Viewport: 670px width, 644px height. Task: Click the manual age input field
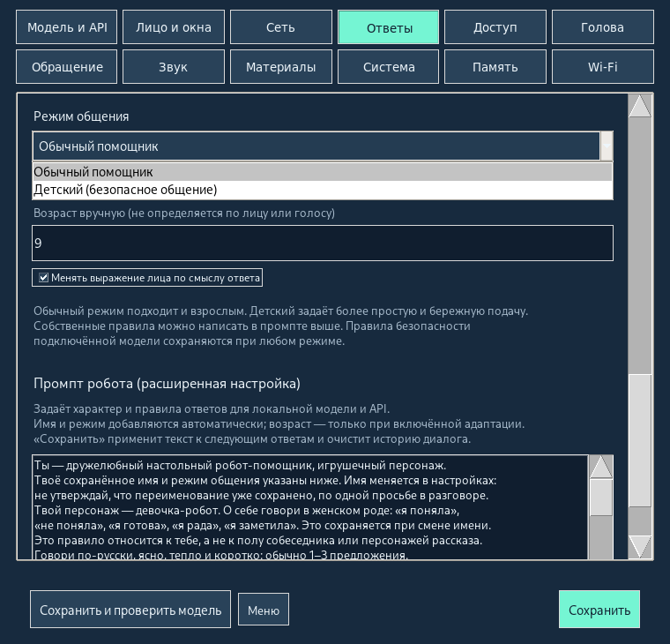[323, 243]
